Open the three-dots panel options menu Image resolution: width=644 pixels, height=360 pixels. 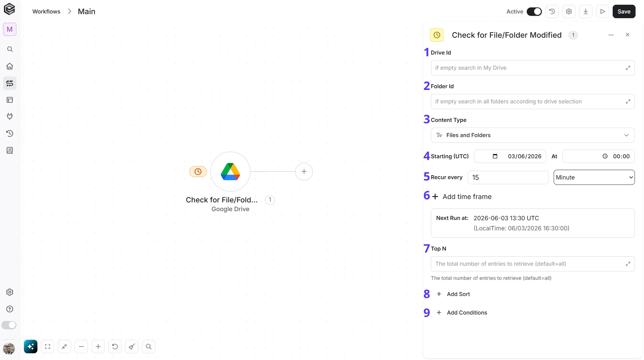tap(611, 35)
